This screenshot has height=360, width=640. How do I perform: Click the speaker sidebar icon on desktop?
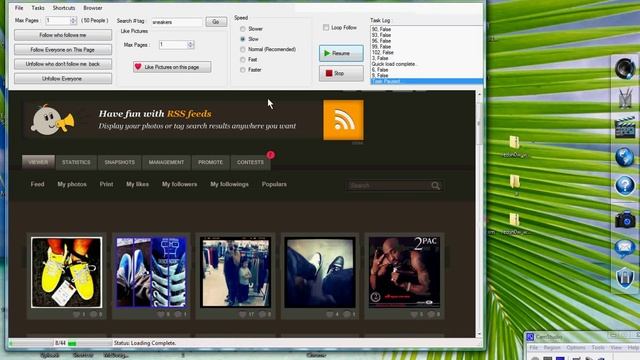click(625, 68)
